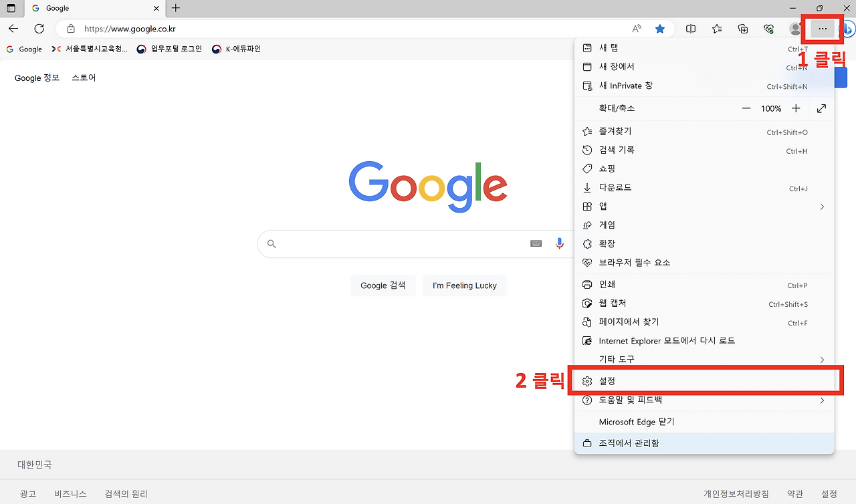
Task: Select 쇼핑 in the menu
Action: pyautogui.click(x=704, y=169)
